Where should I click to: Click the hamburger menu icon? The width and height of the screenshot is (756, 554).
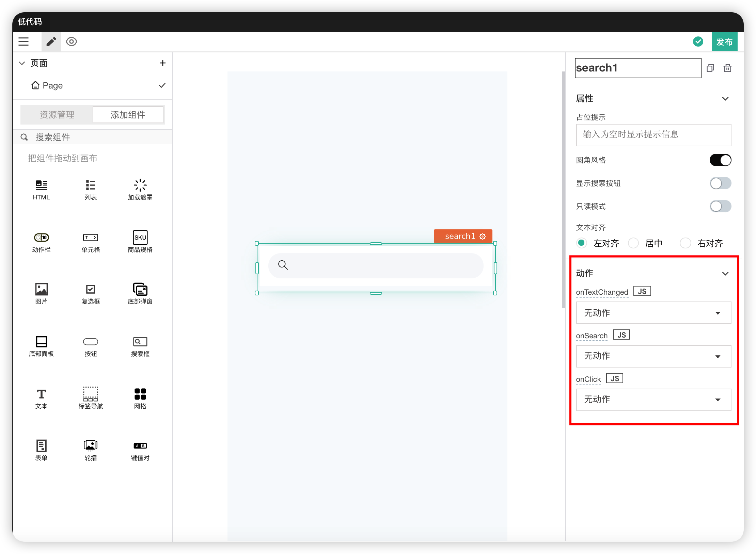[23, 42]
